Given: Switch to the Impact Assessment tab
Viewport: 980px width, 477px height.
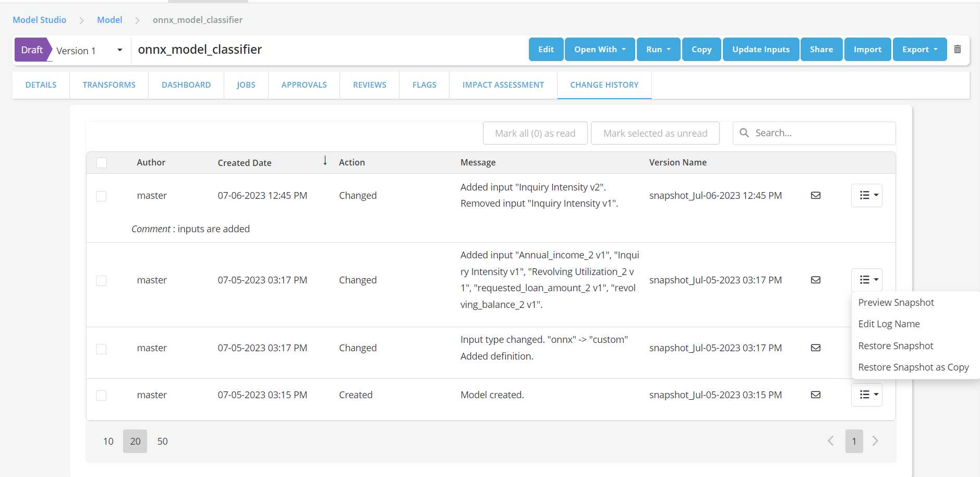Looking at the screenshot, I should pos(503,85).
